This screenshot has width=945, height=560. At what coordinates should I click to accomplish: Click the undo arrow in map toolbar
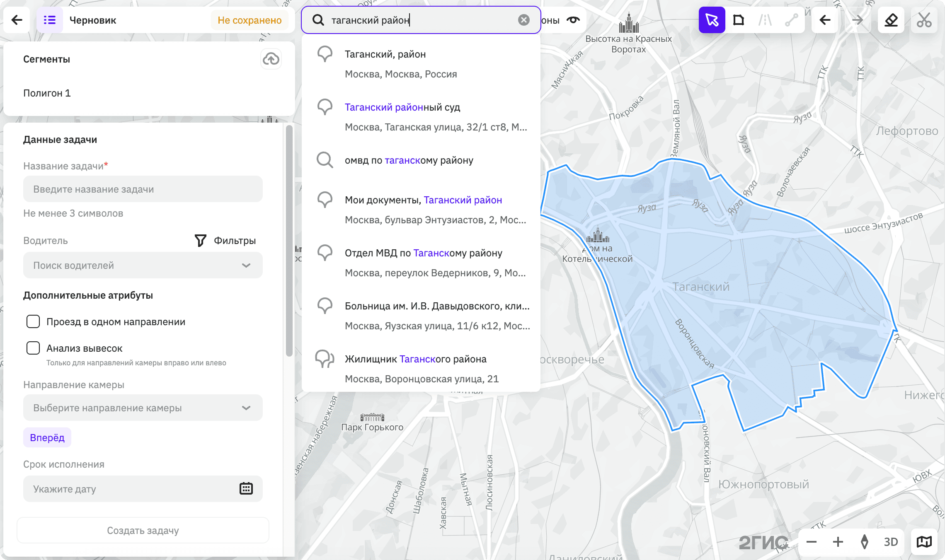(x=825, y=20)
